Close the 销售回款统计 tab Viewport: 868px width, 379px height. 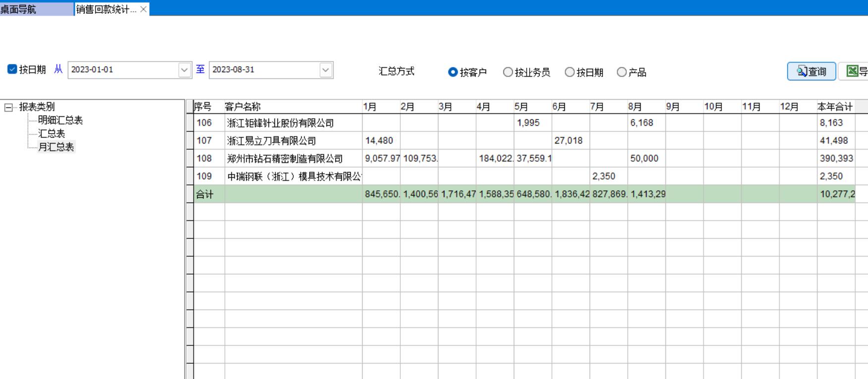click(x=143, y=9)
